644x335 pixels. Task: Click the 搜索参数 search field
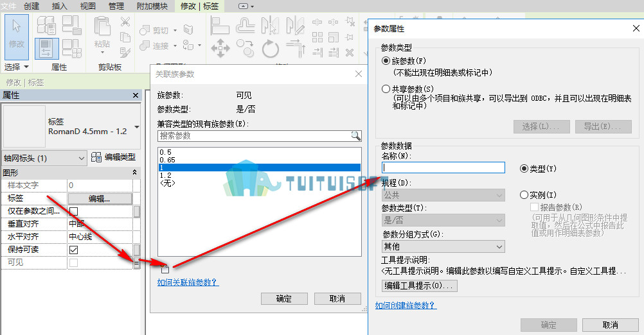[259, 135]
